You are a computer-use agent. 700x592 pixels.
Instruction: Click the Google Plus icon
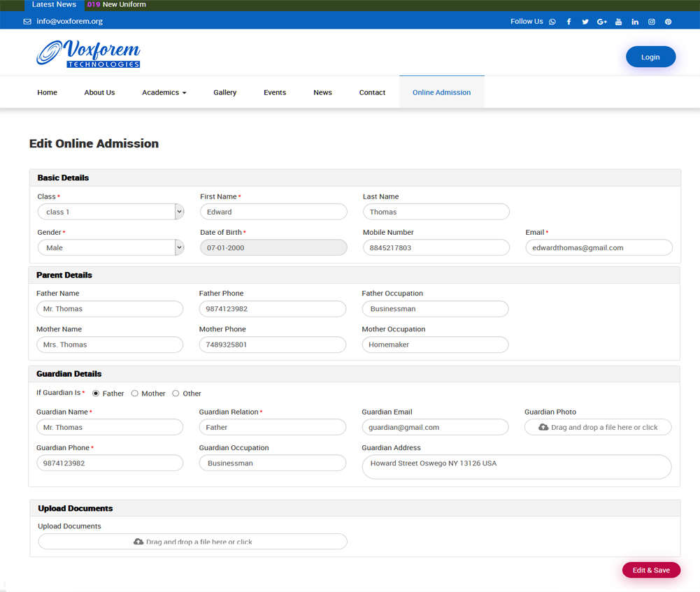pyautogui.click(x=601, y=22)
